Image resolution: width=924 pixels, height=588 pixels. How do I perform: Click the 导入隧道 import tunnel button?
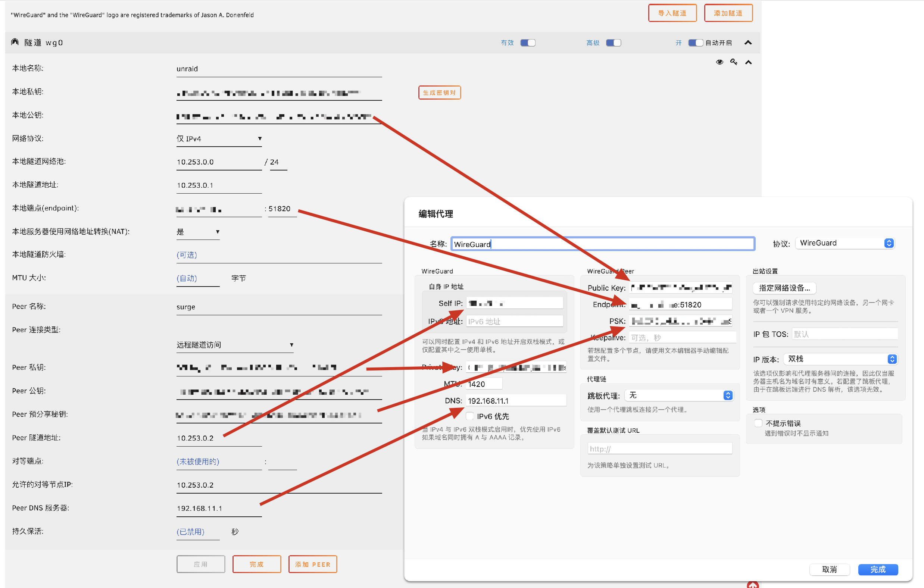click(672, 13)
